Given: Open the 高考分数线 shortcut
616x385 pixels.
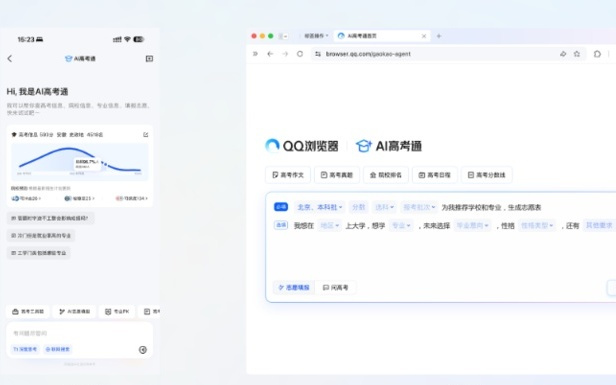Looking at the screenshot, I should (x=486, y=175).
